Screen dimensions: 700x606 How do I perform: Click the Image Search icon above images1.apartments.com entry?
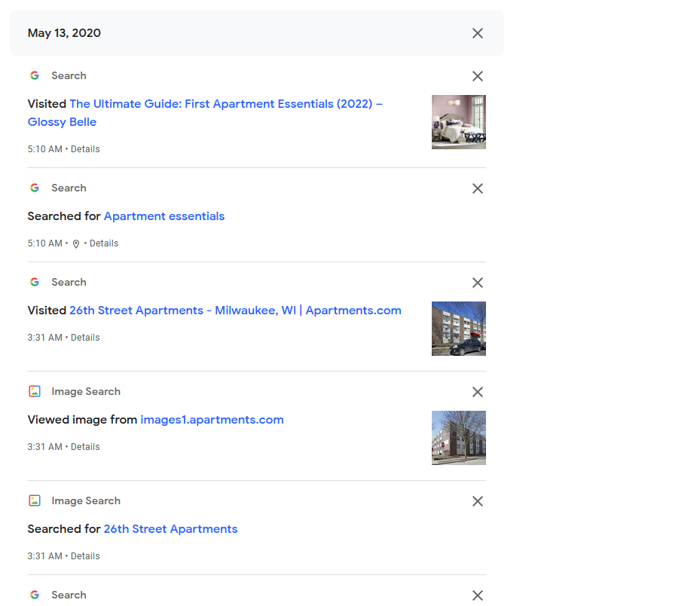(35, 392)
